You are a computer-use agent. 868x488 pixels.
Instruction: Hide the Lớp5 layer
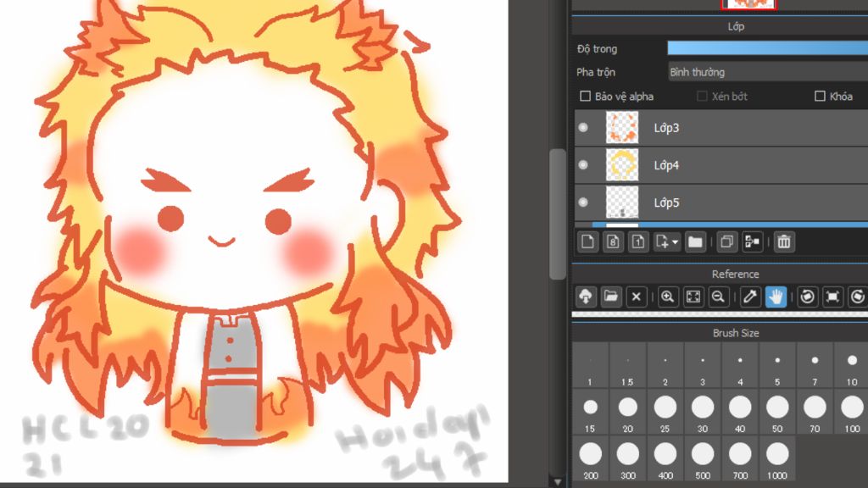(x=583, y=202)
